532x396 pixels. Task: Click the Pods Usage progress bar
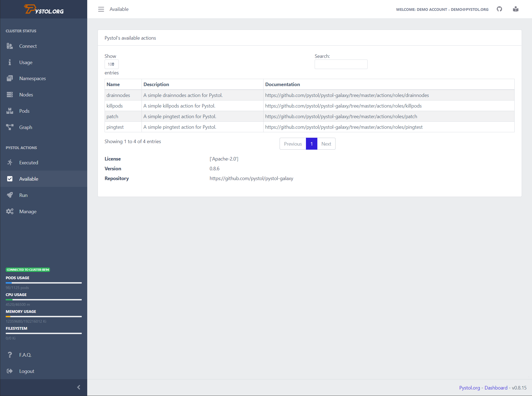[44, 283]
